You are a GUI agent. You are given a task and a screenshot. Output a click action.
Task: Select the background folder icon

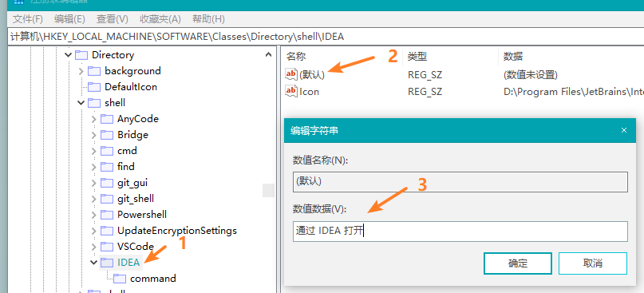point(94,71)
